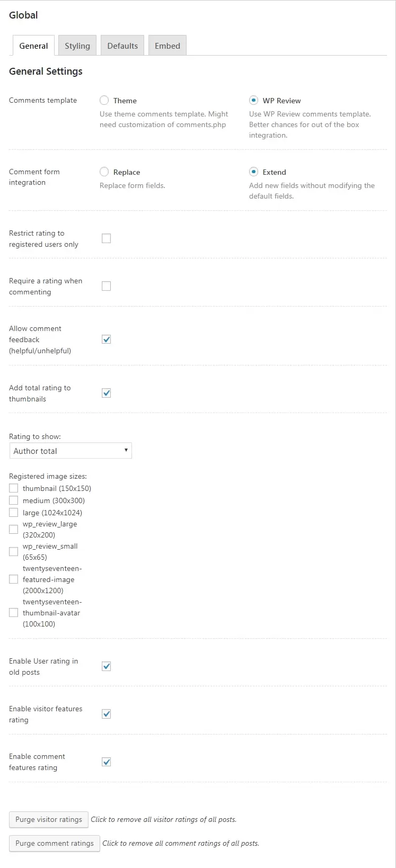
Task: Select Extend comment form integration
Action: [x=254, y=172]
